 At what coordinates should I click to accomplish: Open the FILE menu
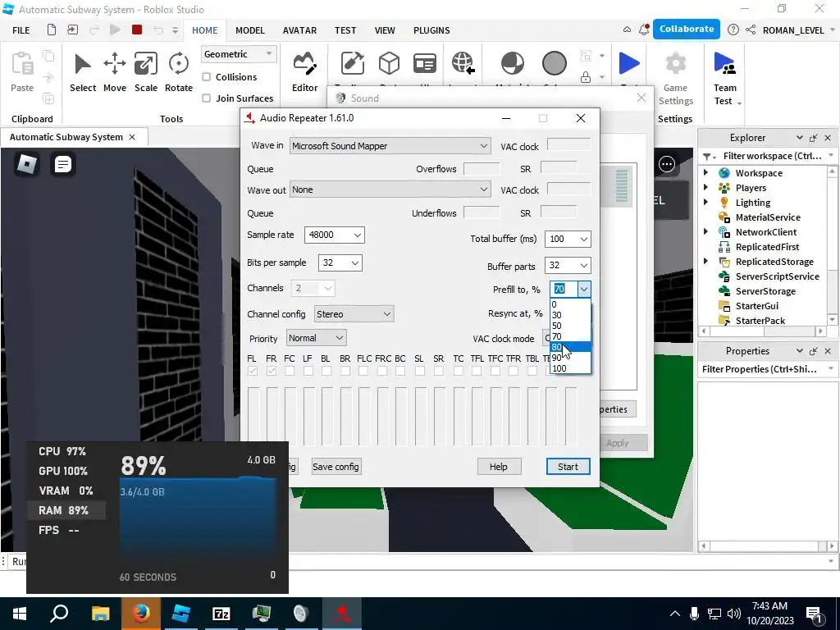[21, 30]
